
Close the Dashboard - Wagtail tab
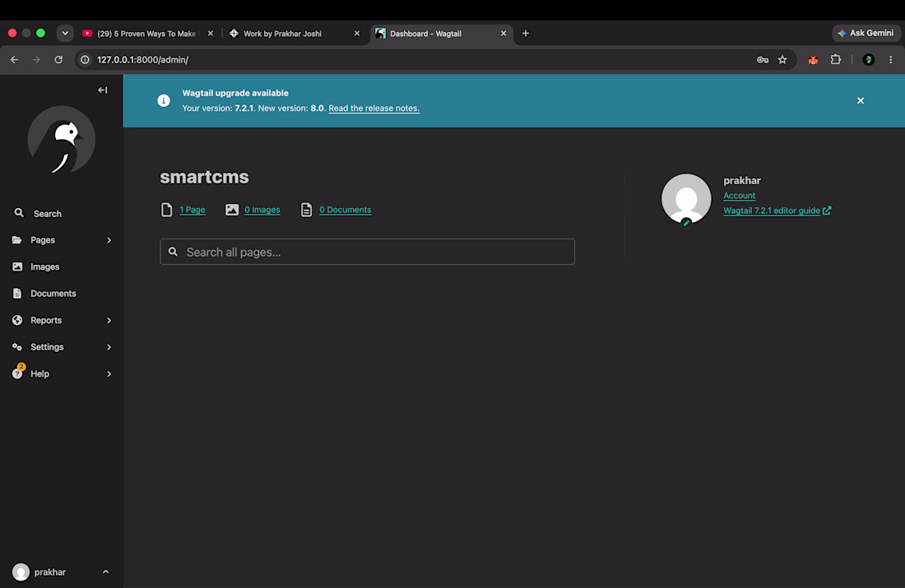pos(504,34)
